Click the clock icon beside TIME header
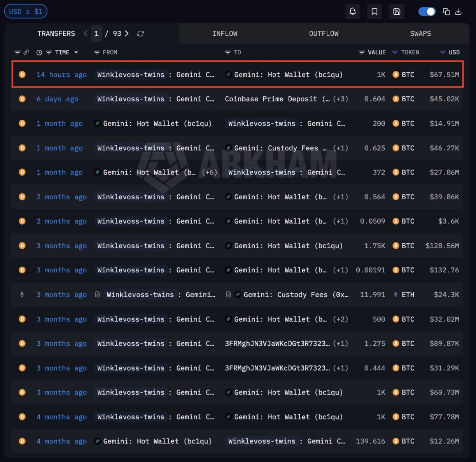This screenshot has width=476, height=462. point(39,52)
